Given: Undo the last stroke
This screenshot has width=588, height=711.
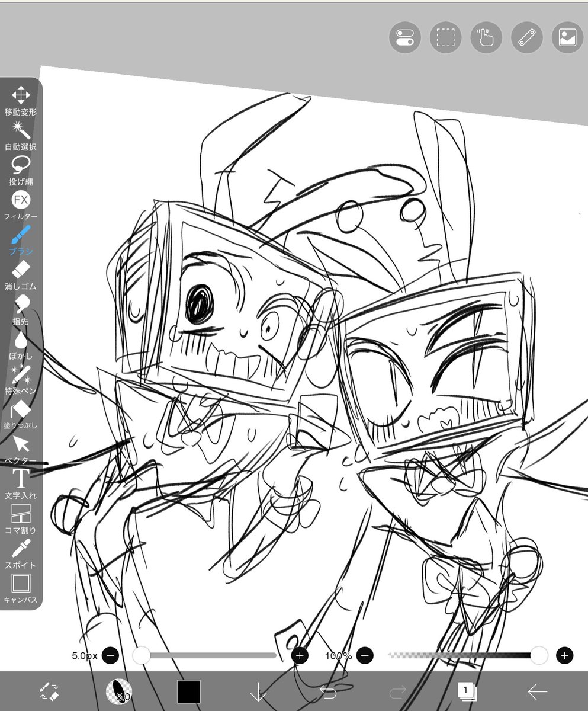Looking at the screenshot, I should (327, 691).
